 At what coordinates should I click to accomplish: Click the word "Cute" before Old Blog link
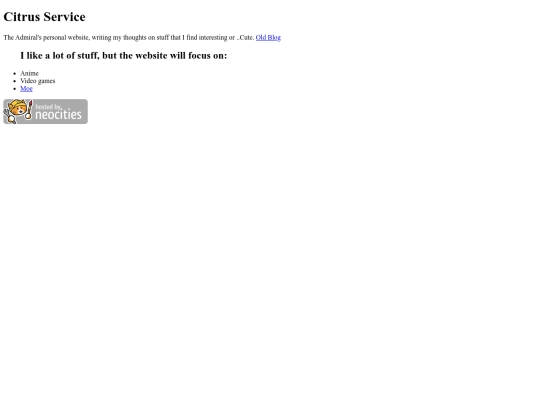tap(246, 38)
